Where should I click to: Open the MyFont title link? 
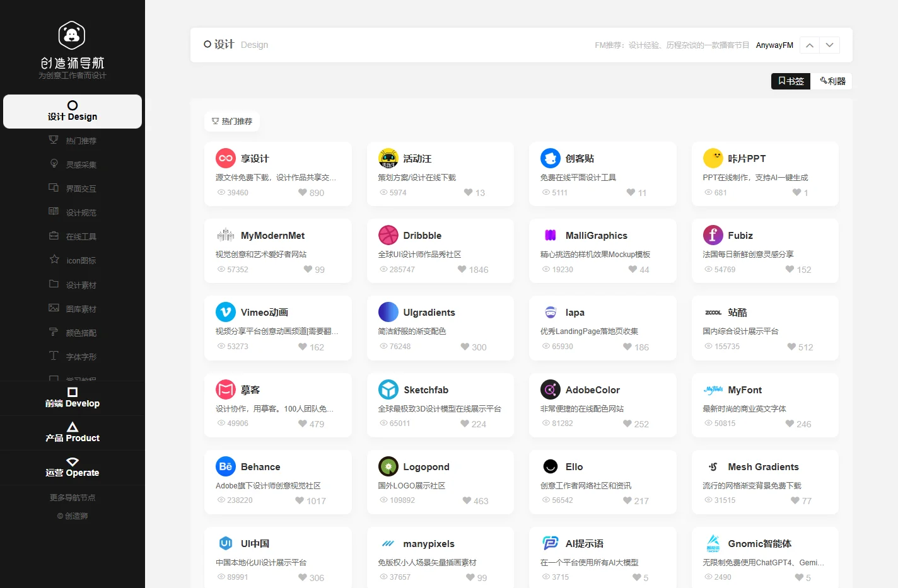coord(745,389)
